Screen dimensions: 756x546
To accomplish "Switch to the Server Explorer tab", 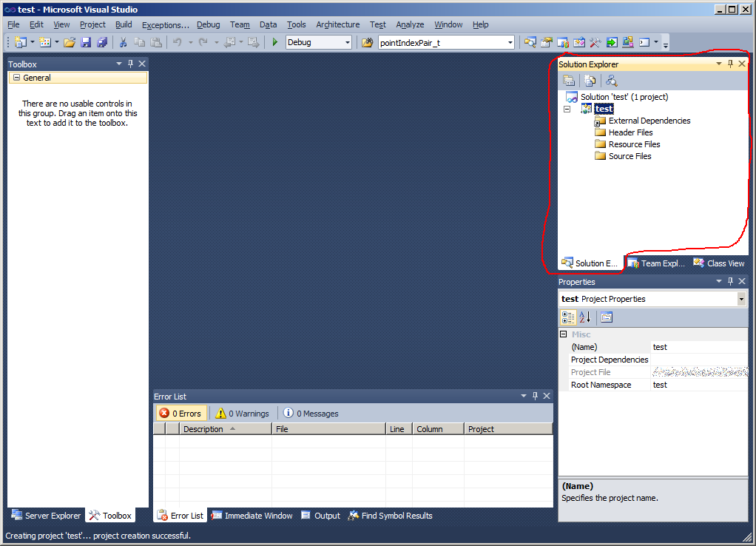I will click(x=47, y=516).
